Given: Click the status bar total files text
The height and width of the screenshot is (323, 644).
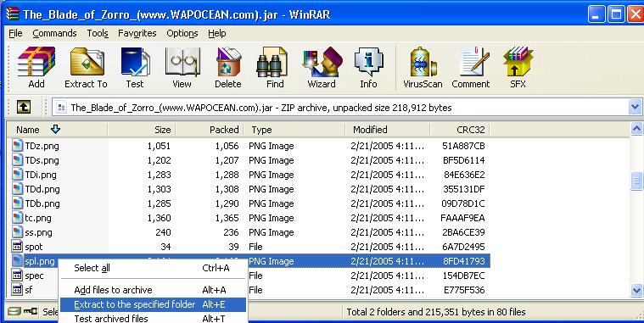Looking at the screenshot, I should click(436, 312).
